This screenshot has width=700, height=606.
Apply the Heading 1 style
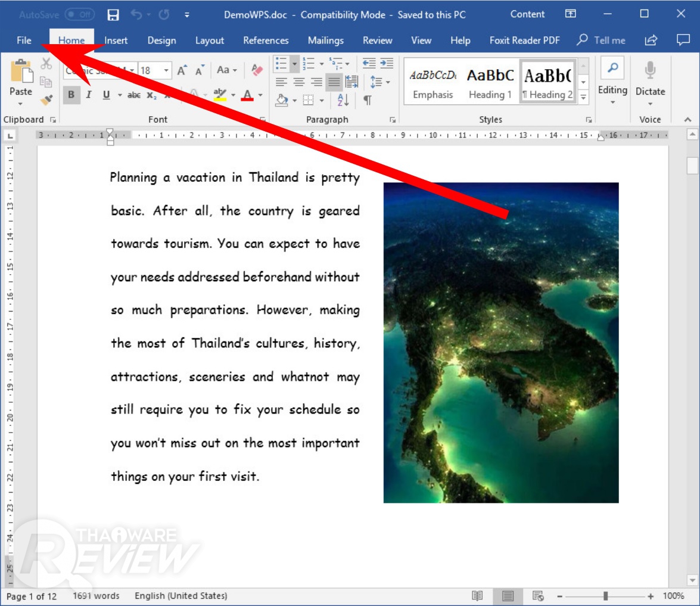[x=490, y=82]
